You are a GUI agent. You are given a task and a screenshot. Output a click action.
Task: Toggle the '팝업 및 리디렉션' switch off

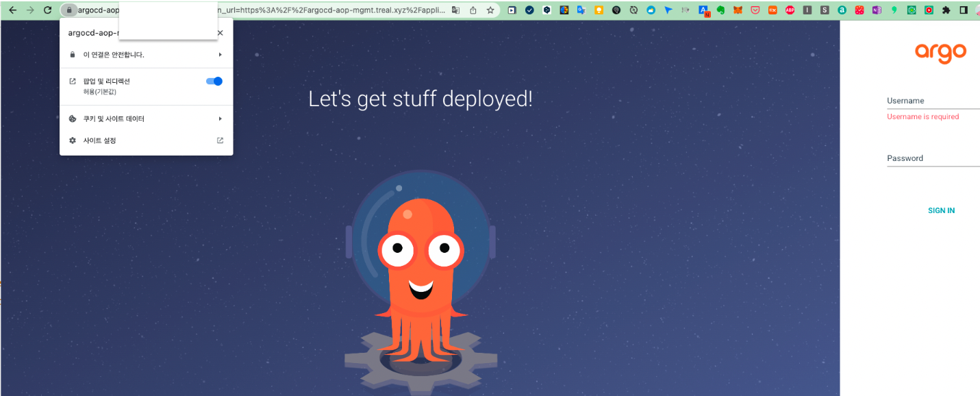[214, 81]
